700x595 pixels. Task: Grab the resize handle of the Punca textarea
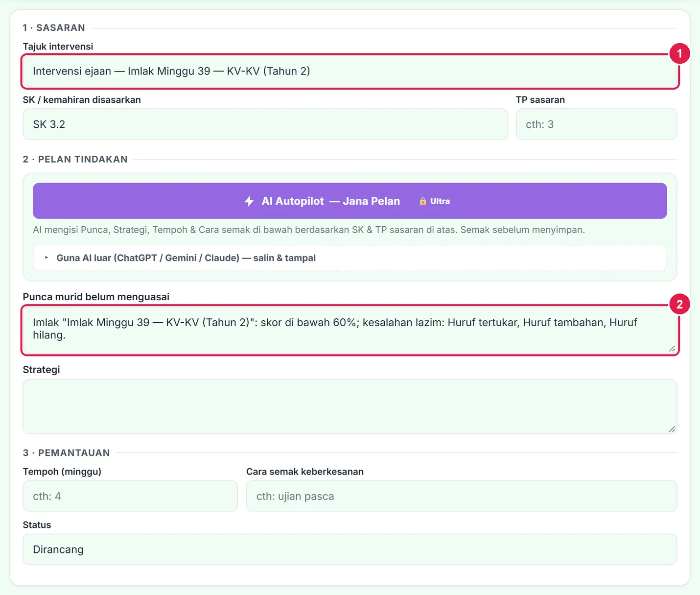coord(672,348)
